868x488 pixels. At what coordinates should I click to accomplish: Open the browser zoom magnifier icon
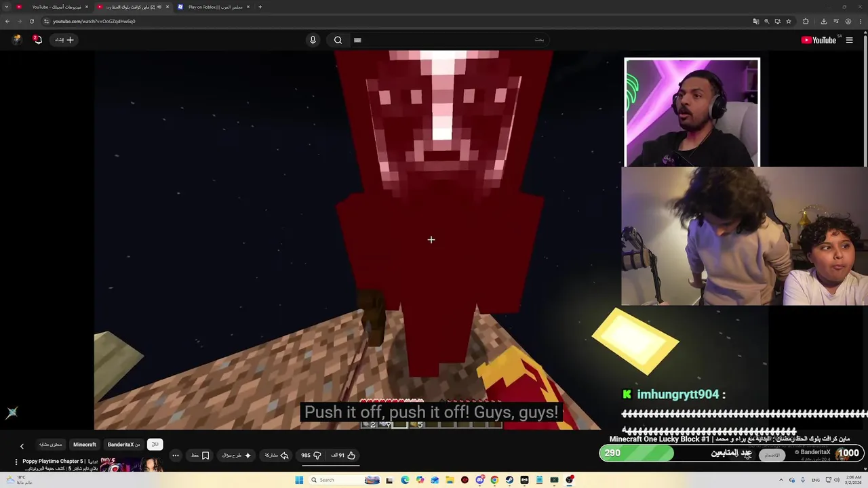coord(767,21)
